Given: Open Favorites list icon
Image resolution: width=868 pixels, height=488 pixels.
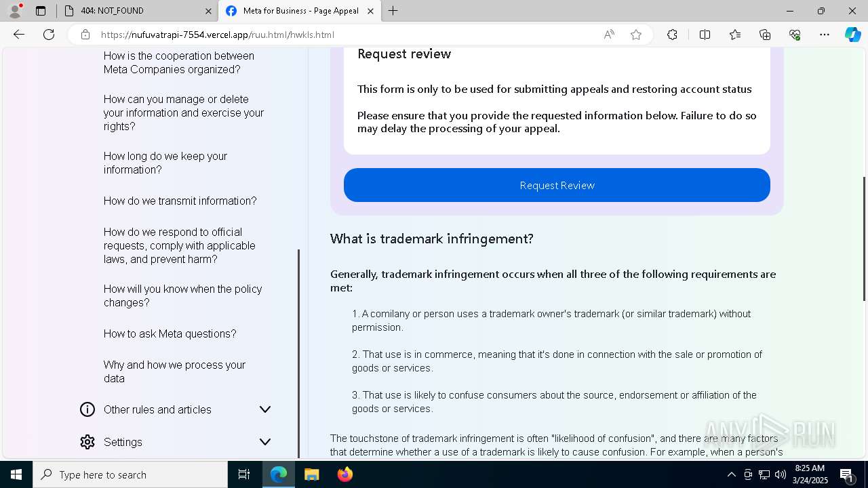Looking at the screenshot, I should [x=735, y=35].
